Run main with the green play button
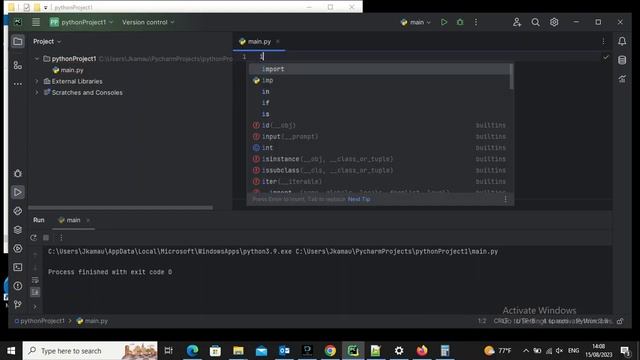The width and height of the screenshot is (640, 360). (x=444, y=22)
